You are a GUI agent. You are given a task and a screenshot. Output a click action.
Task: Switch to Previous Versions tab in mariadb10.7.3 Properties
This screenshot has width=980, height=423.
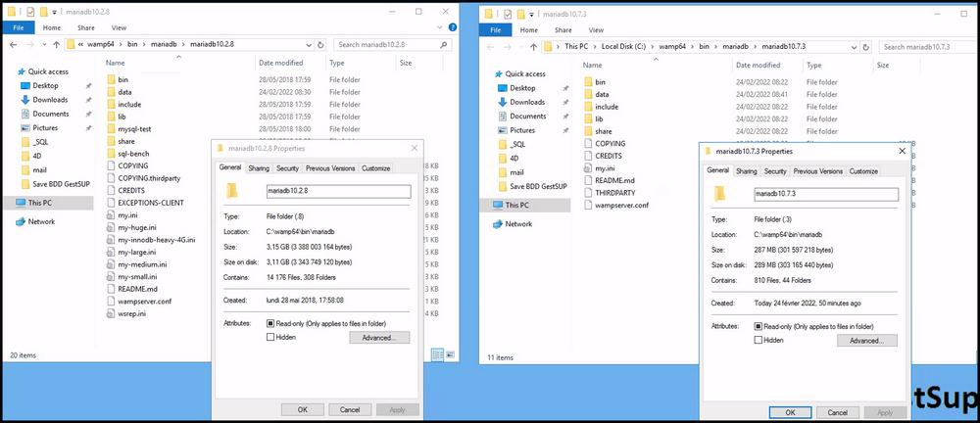pyautogui.click(x=818, y=171)
